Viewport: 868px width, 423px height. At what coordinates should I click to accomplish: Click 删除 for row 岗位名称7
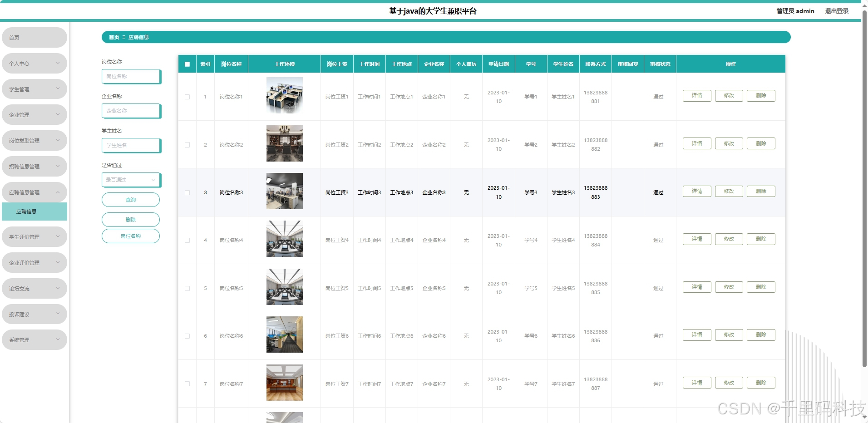761,383
